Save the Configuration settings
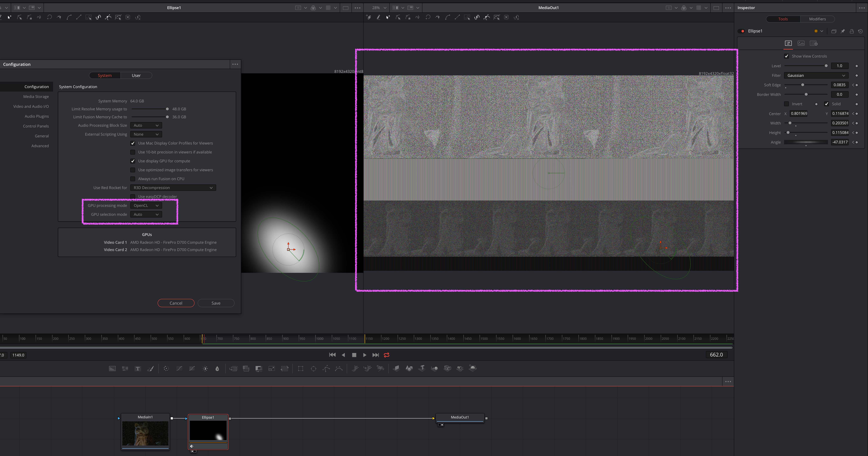The image size is (868, 456). click(x=216, y=303)
